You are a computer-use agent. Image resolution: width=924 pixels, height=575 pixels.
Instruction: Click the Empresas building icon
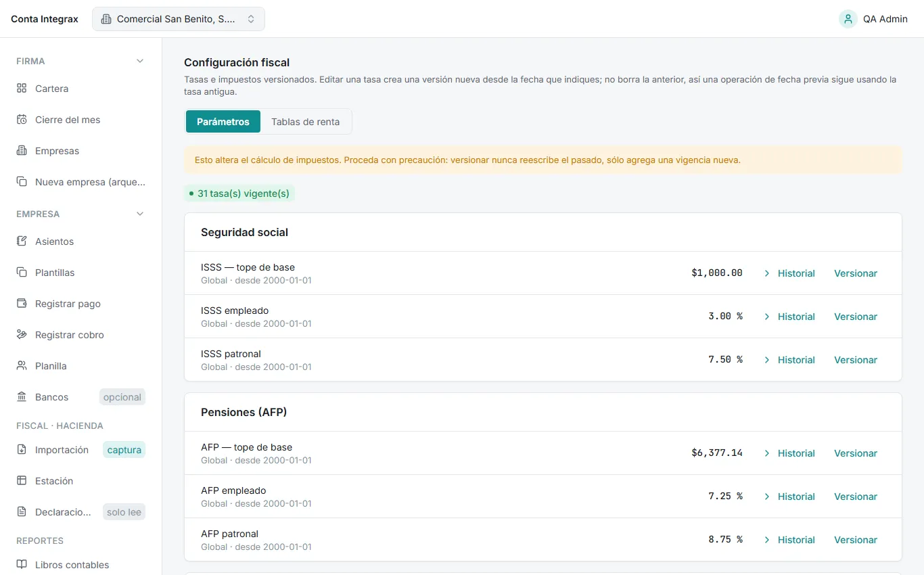pyautogui.click(x=22, y=151)
